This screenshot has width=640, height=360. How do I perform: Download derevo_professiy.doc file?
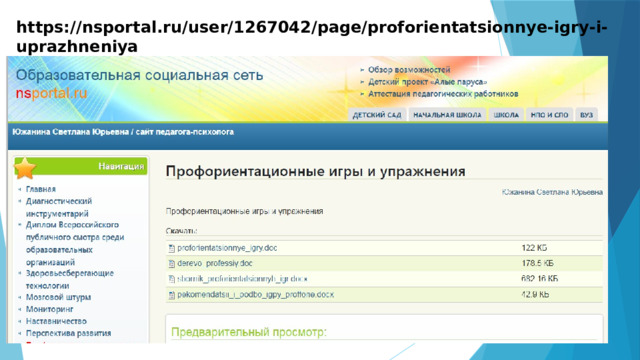pyautogui.click(x=215, y=264)
